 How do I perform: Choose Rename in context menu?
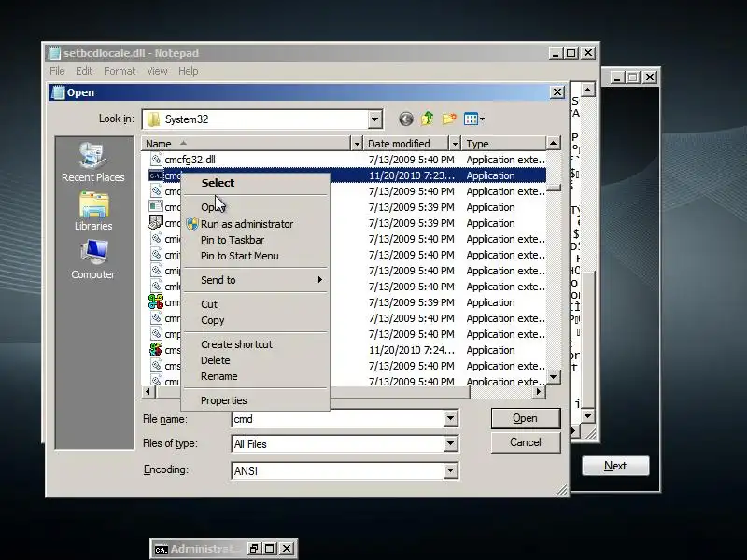[219, 376]
